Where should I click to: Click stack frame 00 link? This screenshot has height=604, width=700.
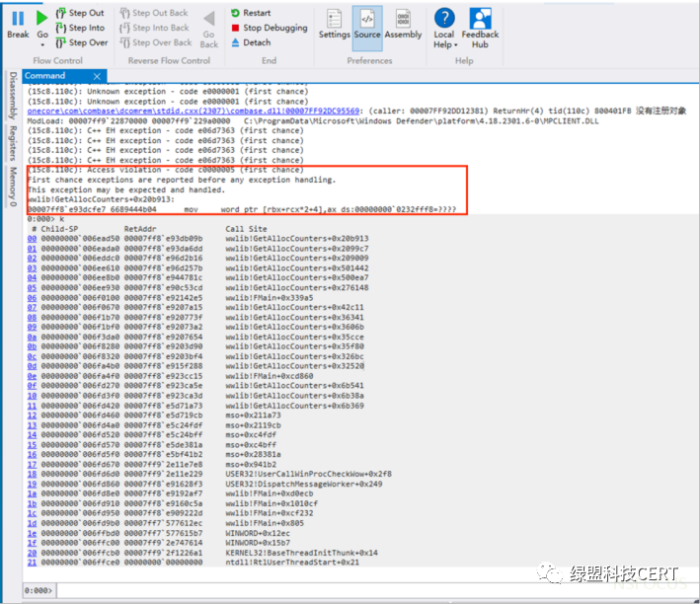point(32,239)
